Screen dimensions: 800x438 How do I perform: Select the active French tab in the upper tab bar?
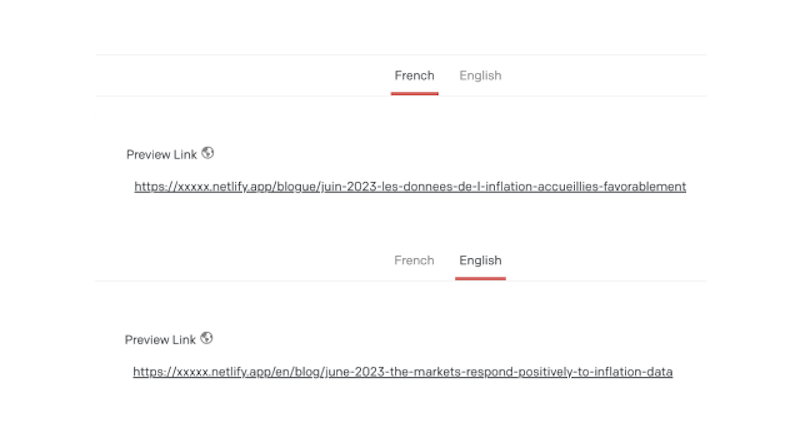[414, 76]
